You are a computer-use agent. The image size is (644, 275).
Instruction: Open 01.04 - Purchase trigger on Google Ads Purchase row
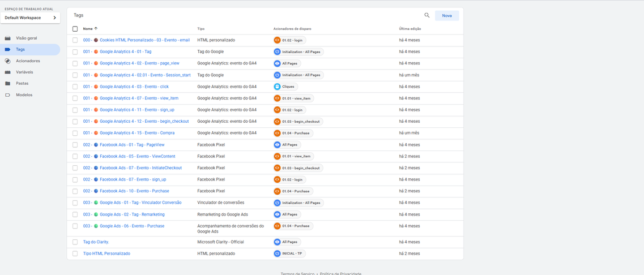[x=293, y=226]
